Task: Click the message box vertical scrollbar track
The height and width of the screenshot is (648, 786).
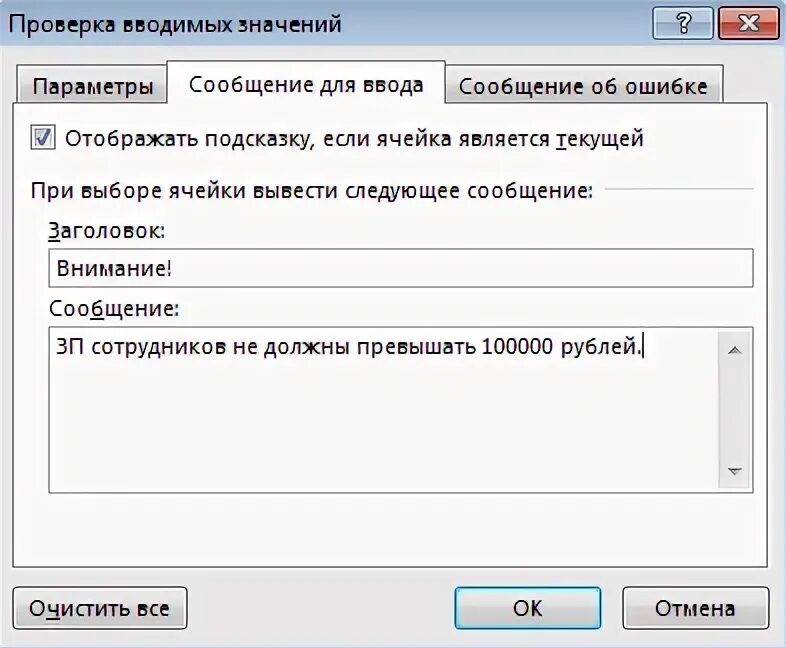Action: 734,411
